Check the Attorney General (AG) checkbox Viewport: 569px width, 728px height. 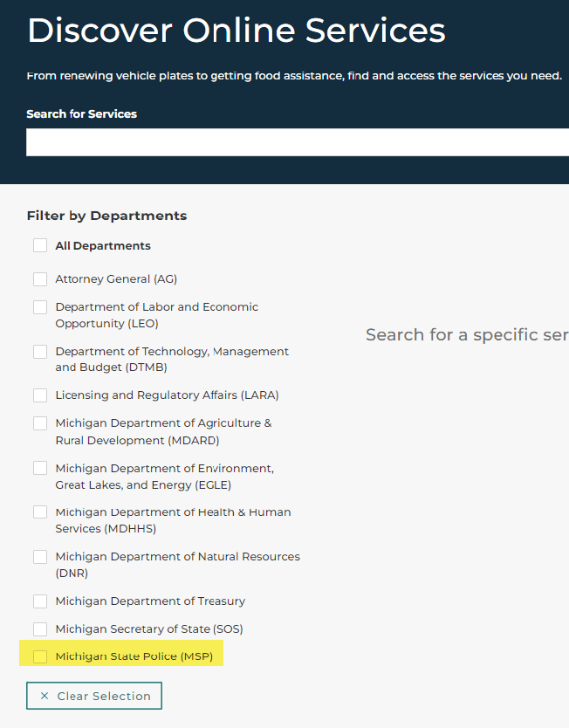pos(40,279)
